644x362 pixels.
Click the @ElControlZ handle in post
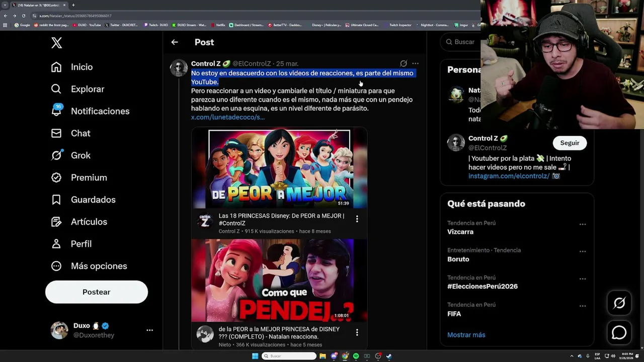point(252,64)
